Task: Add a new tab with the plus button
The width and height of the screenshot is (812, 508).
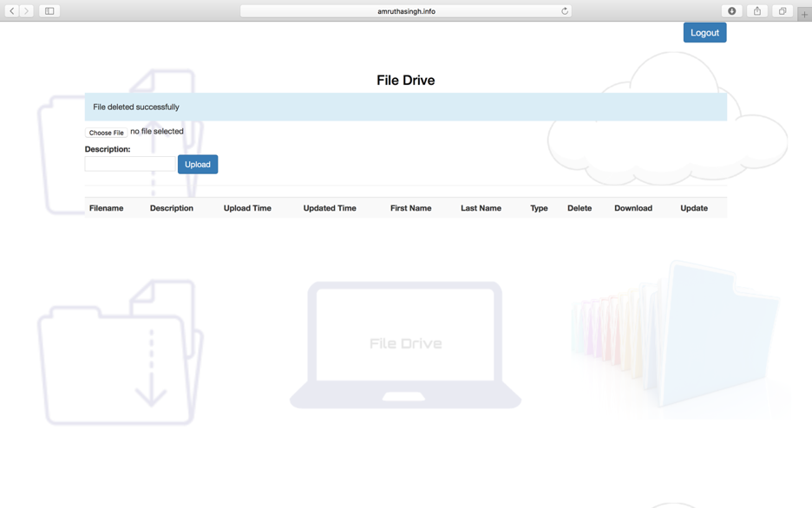Action: pyautogui.click(x=804, y=15)
